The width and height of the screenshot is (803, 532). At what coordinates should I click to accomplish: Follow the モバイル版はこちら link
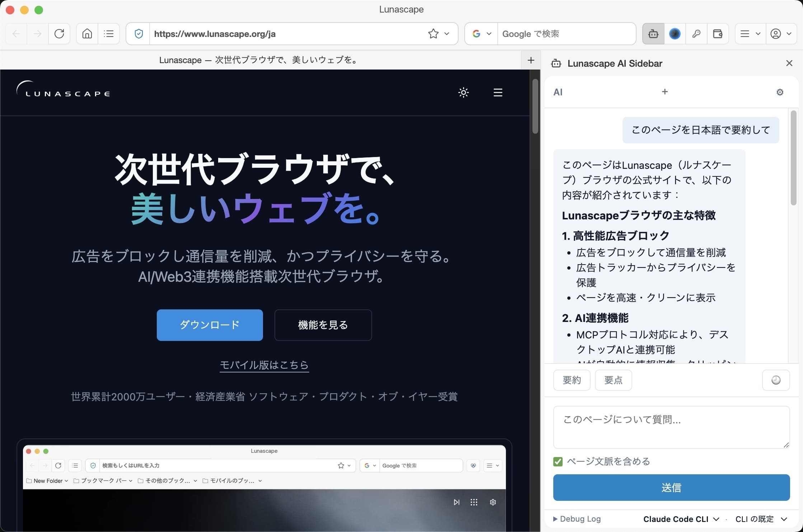click(264, 365)
